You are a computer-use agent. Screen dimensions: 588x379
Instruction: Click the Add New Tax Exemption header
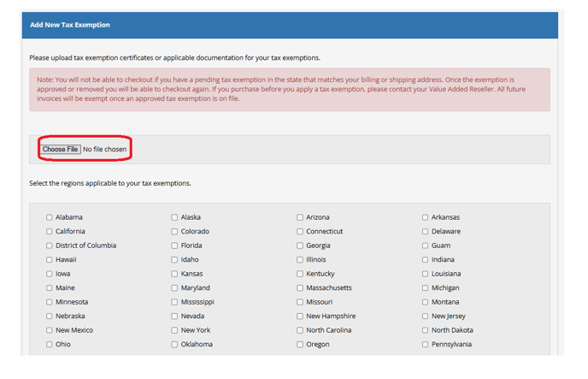coord(70,25)
